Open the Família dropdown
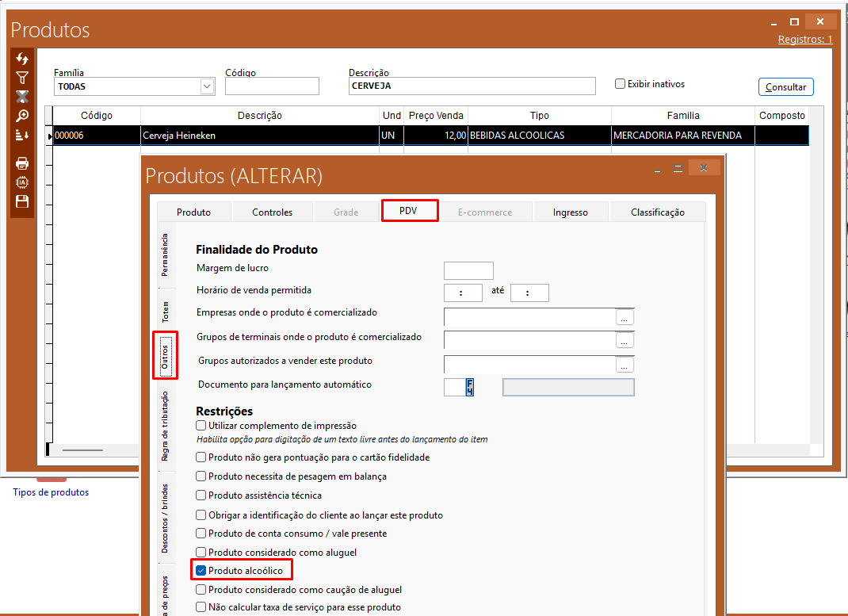This screenshot has height=616, width=848. click(208, 86)
